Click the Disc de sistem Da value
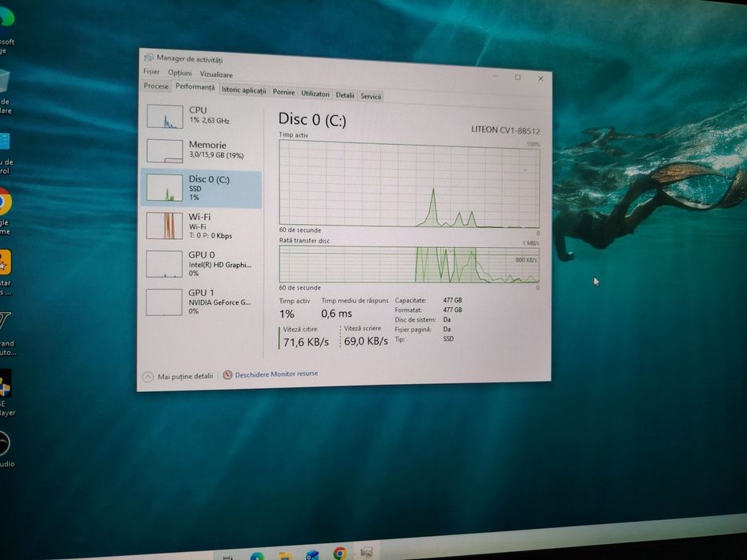747x560 pixels. point(447,319)
